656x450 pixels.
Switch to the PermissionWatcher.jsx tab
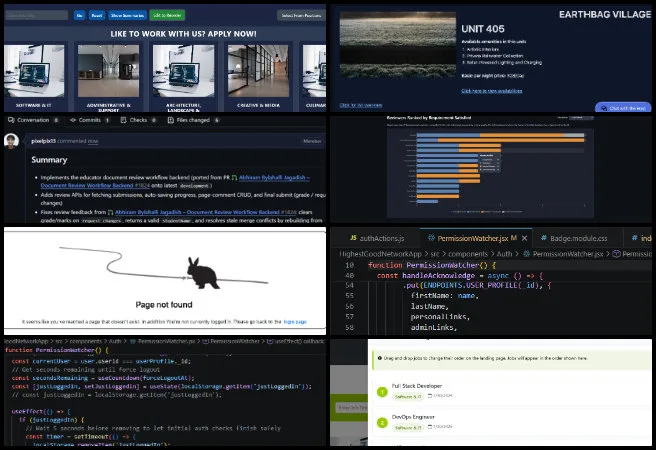pyautogui.click(x=473, y=238)
